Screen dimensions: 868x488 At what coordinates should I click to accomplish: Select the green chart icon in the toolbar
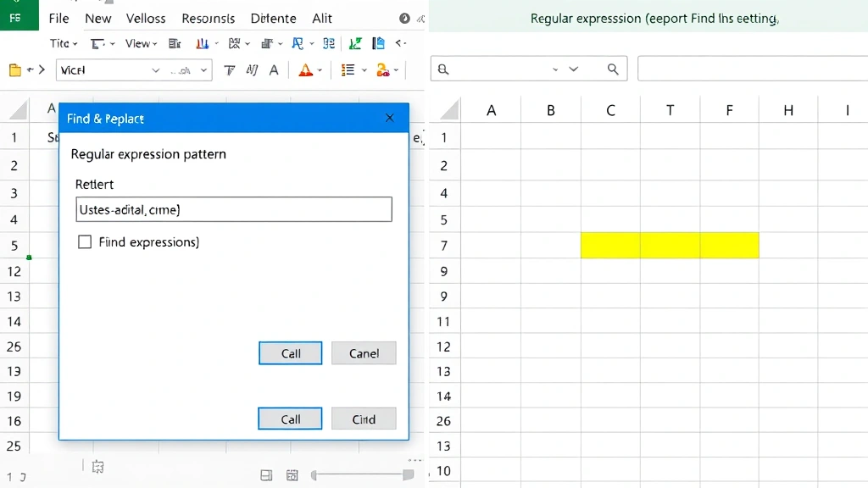pyautogui.click(x=355, y=43)
